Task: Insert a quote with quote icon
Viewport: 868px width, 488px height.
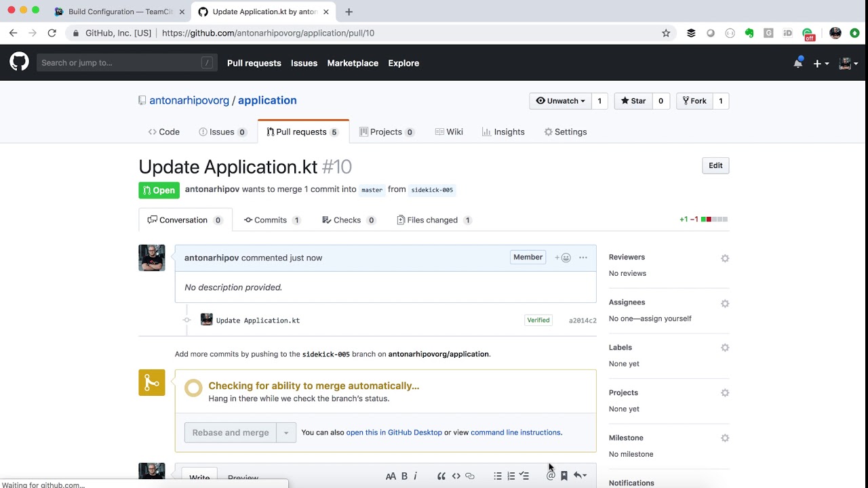Action: (441, 476)
